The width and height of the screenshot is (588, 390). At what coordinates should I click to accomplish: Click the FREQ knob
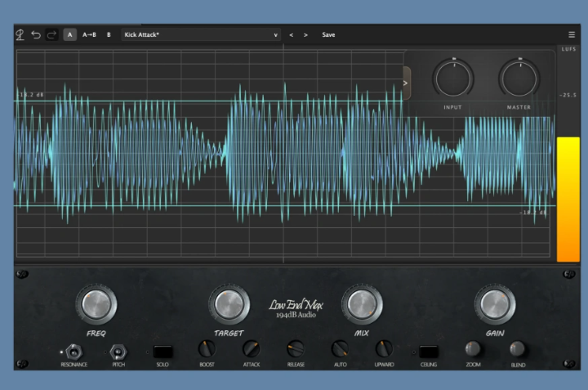96,304
